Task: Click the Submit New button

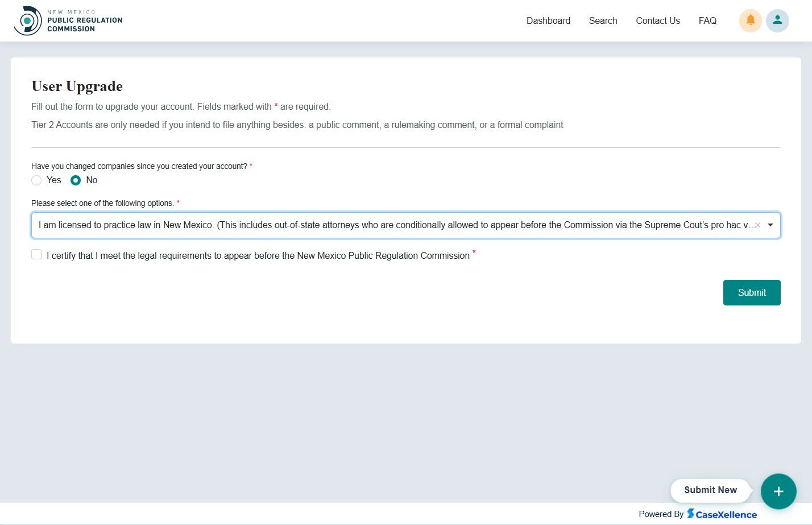Action: coord(710,490)
